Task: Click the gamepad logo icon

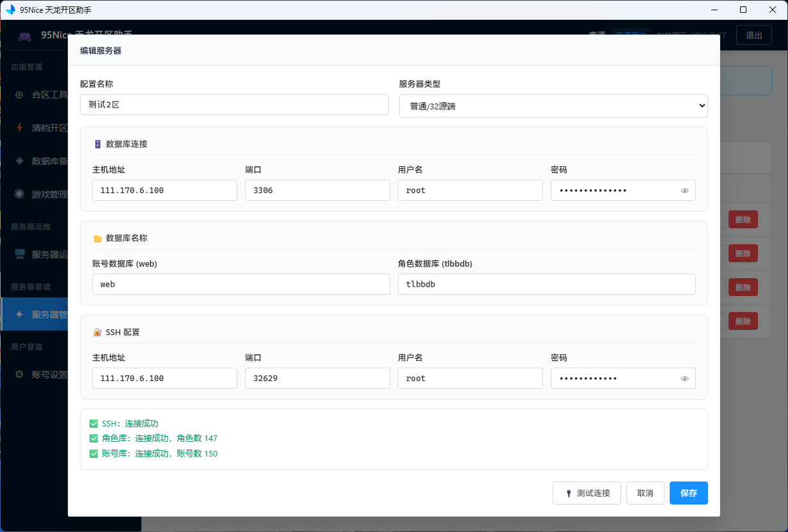Action: click(x=24, y=36)
